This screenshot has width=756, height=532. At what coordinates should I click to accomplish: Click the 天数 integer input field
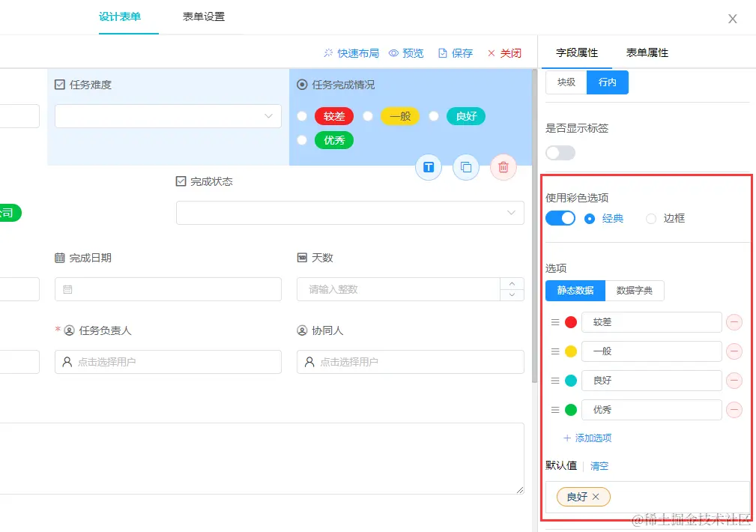[x=399, y=289]
